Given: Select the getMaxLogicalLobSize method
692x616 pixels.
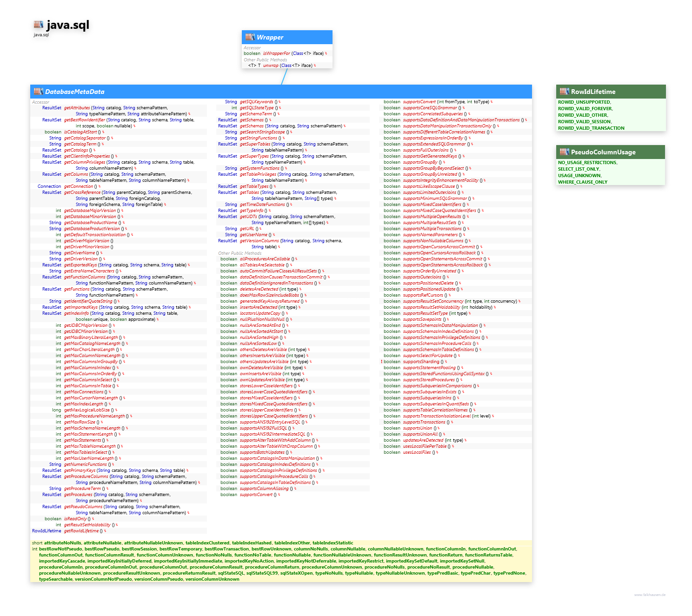Looking at the screenshot, I should 87,410.
